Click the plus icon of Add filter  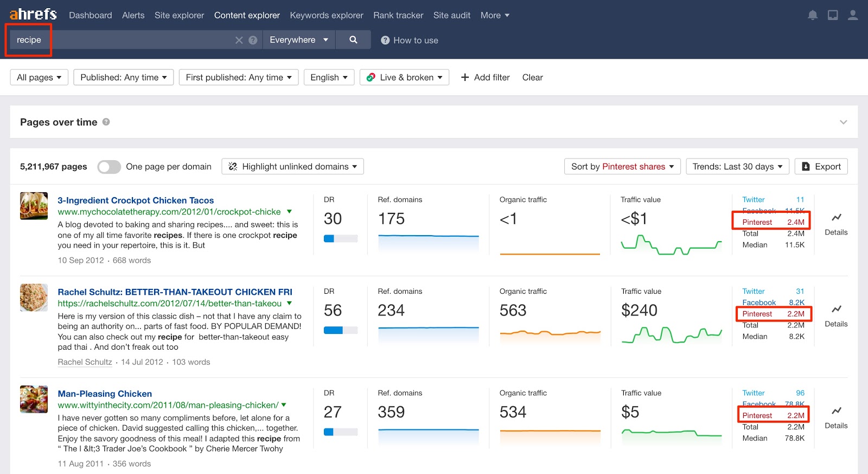tap(465, 78)
